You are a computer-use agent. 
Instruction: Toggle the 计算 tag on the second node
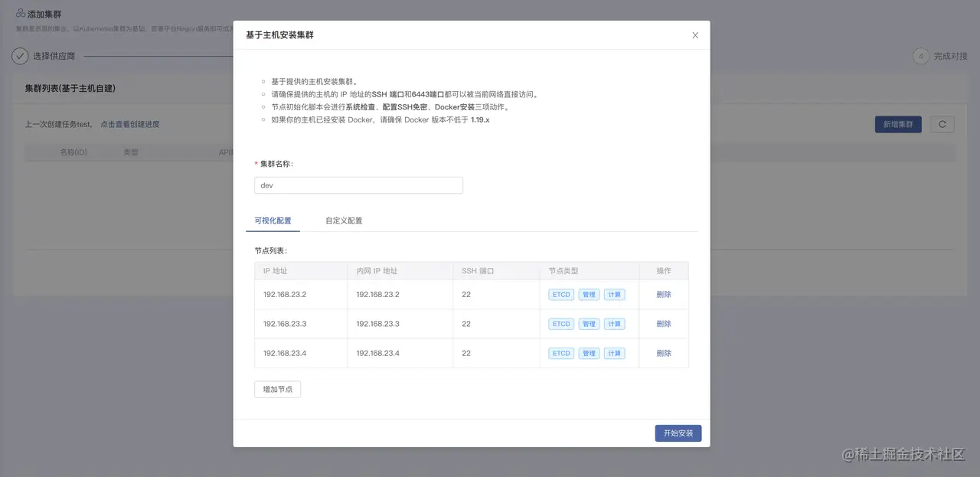(x=613, y=323)
